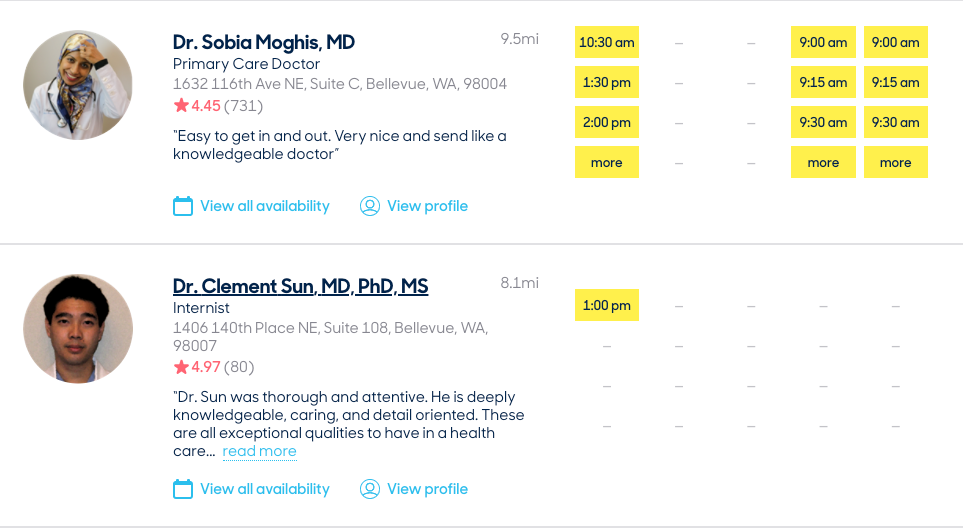Expand more slots in the last column
The width and height of the screenshot is (963, 528).
(x=895, y=162)
